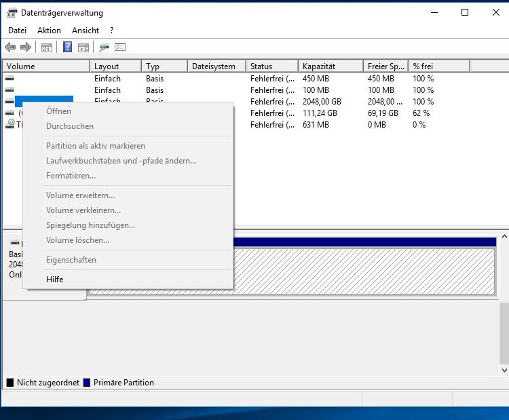Click the Datenträgerverwaltung title bar app icon
This screenshot has width=509, height=420.
[12, 13]
